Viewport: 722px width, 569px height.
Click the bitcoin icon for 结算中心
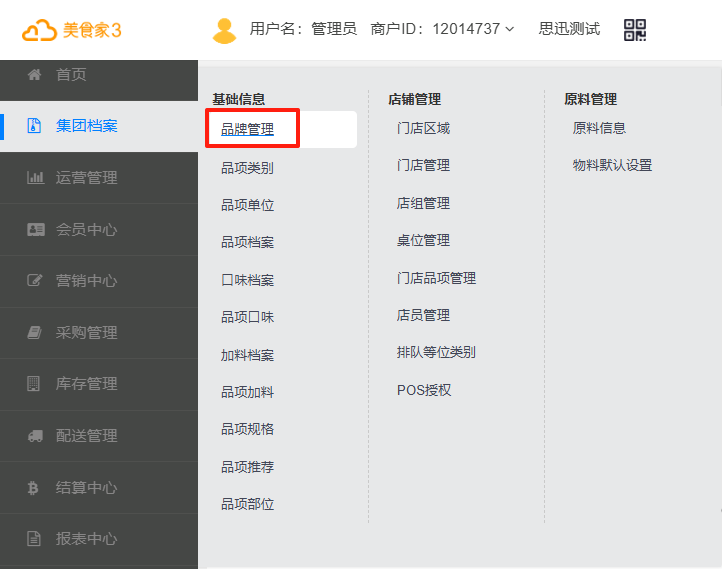(33, 488)
